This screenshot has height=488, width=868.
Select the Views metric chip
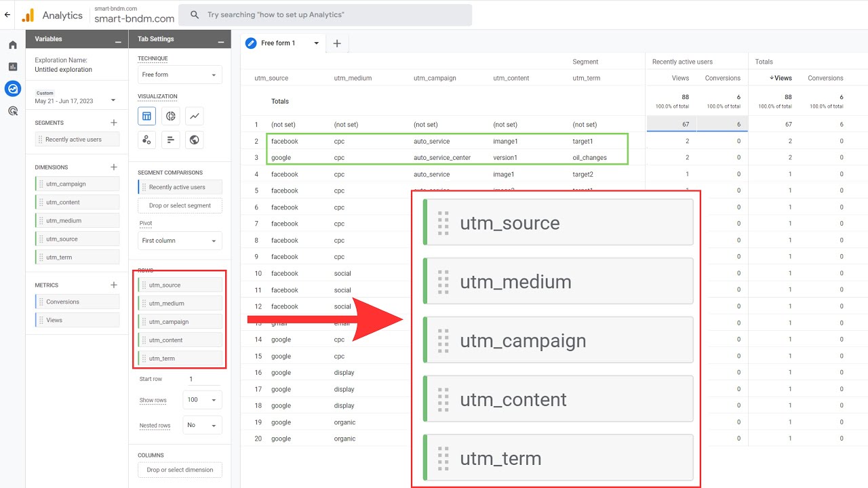click(77, 320)
